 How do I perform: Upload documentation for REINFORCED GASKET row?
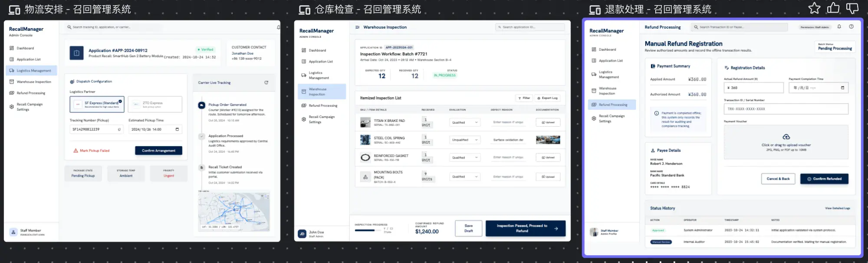548,158
